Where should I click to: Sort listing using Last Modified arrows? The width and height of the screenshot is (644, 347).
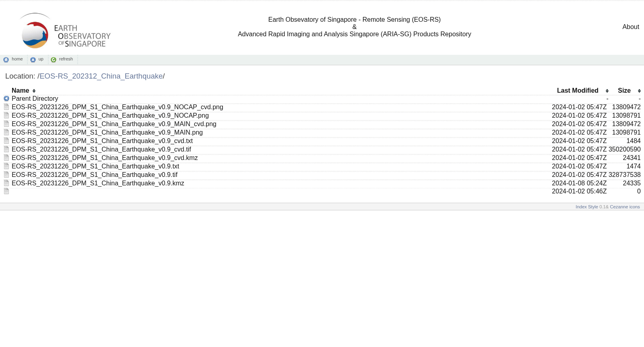tap(607, 91)
